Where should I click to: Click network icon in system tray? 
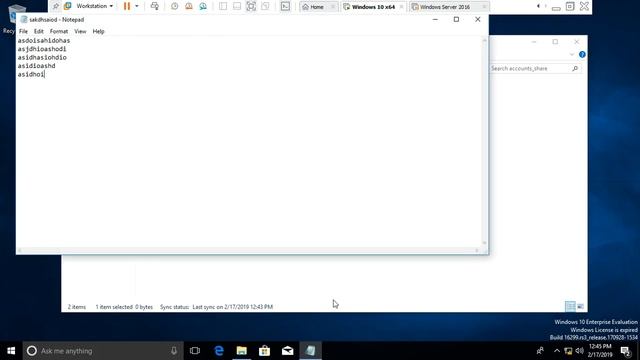568,351
